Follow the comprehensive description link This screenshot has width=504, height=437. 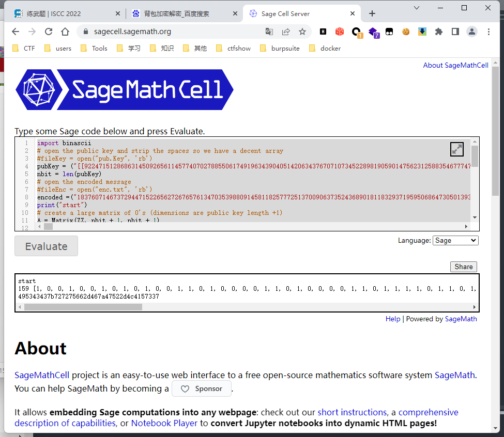pos(236,417)
